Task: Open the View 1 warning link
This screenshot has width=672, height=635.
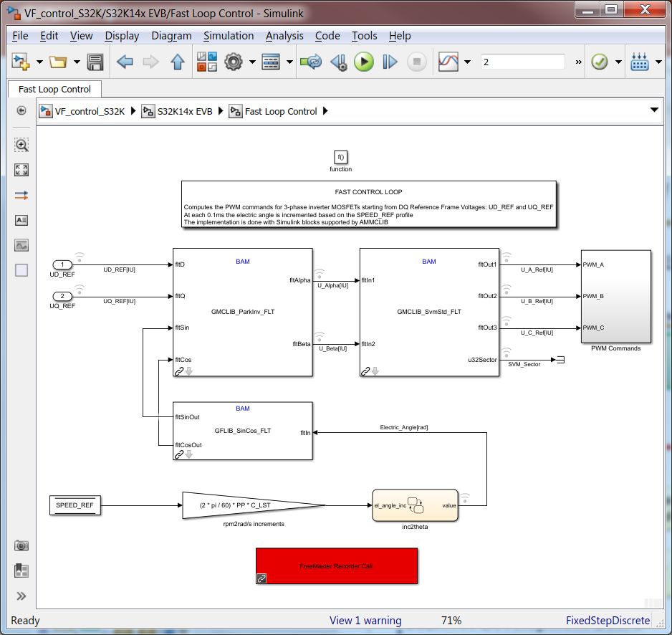Action: (365, 621)
